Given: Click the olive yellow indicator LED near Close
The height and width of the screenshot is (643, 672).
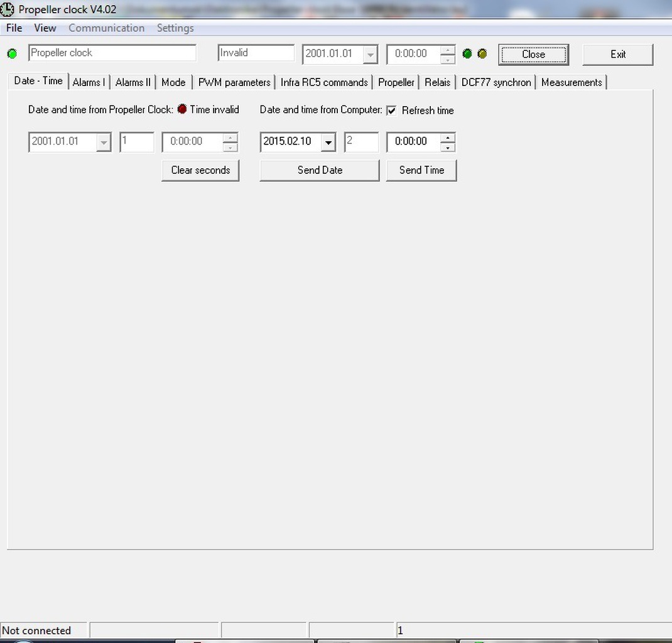Looking at the screenshot, I should click(482, 53).
